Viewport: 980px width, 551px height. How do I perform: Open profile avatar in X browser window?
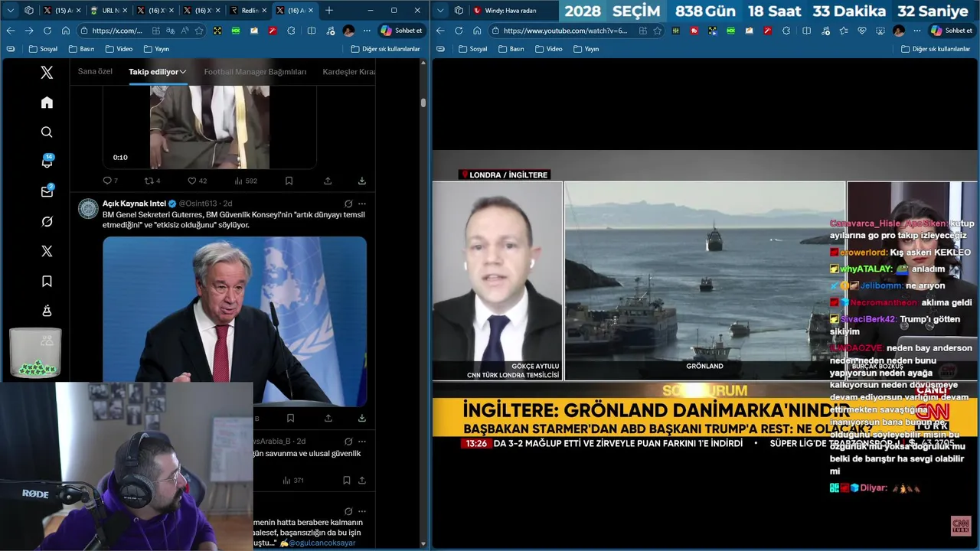348,31
